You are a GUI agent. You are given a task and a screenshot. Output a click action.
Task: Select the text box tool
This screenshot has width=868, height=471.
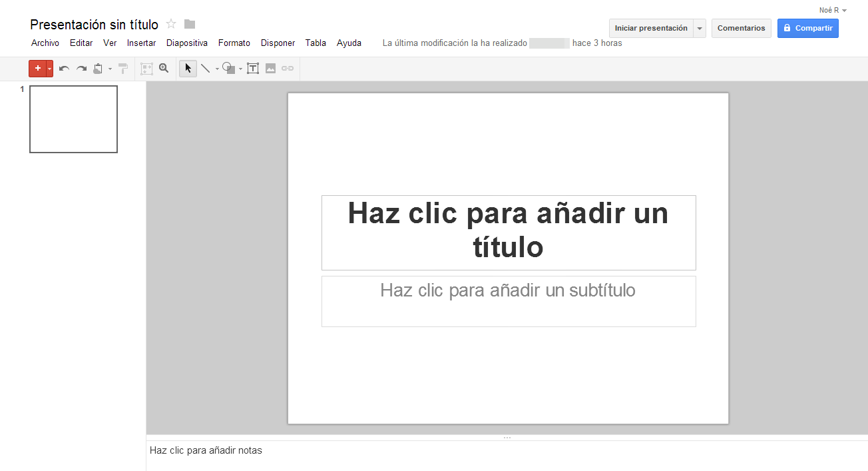253,69
